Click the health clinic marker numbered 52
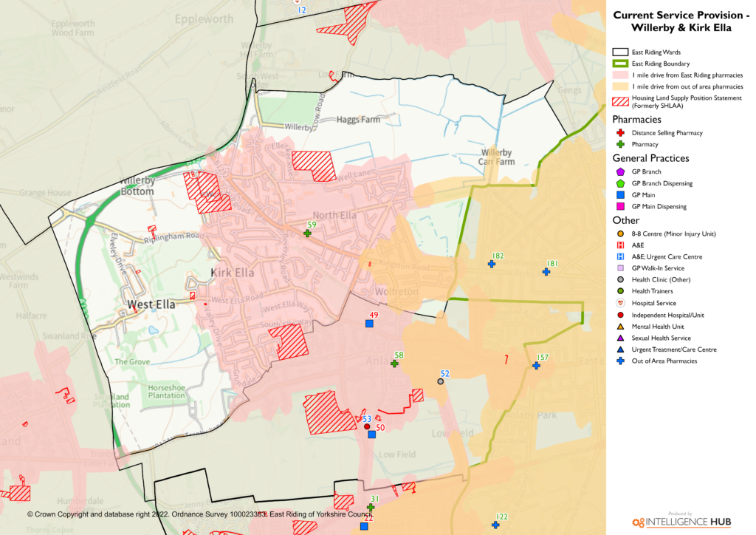 (x=441, y=381)
